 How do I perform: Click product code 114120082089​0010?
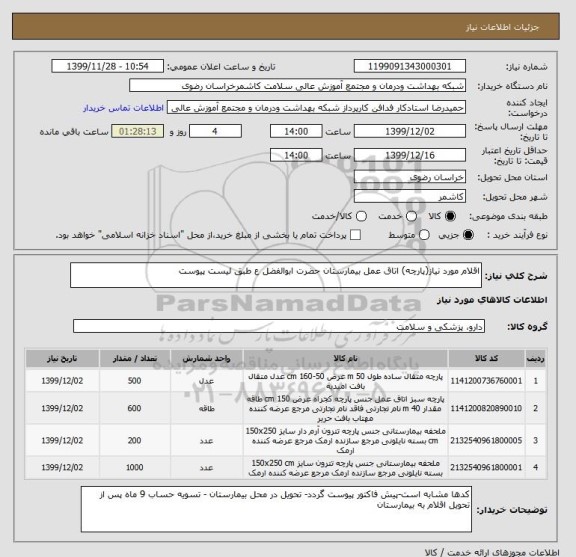click(x=486, y=409)
